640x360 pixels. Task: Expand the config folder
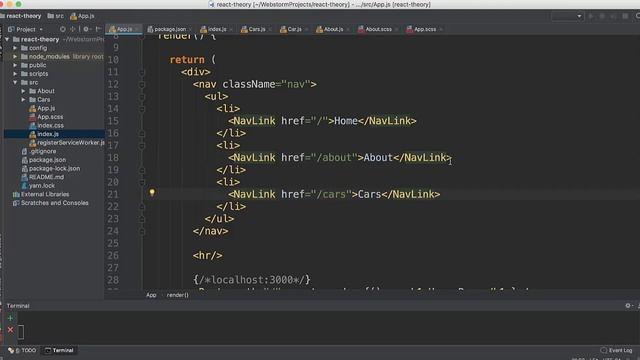pyautogui.click(x=15, y=48)
